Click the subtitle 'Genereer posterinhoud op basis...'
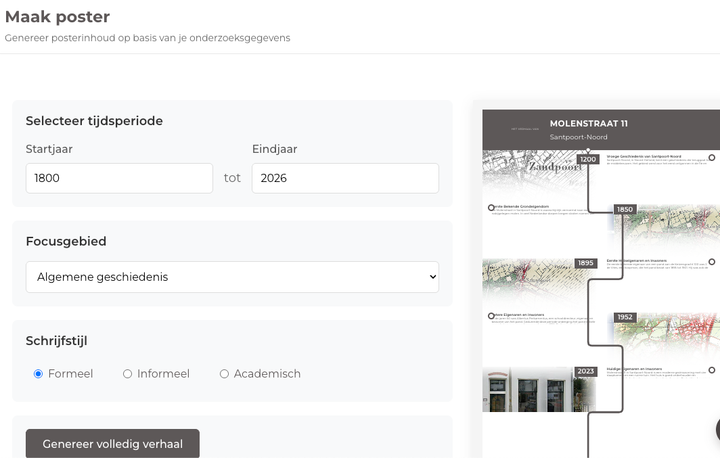 tap(147, 38)
